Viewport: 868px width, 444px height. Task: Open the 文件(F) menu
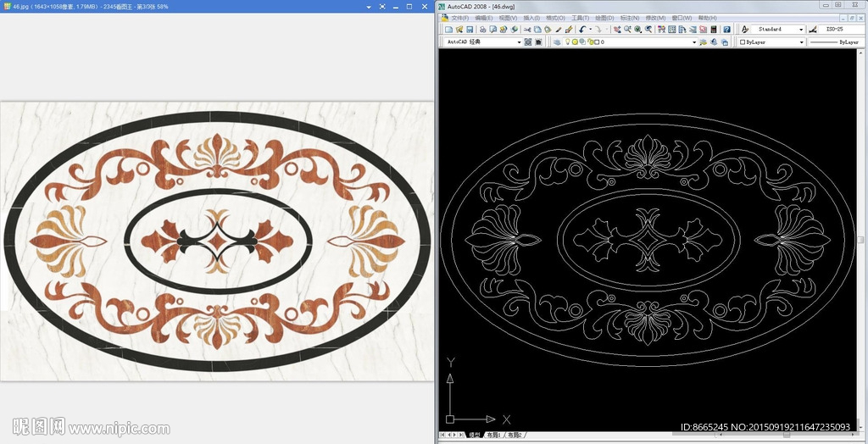pyautogui.click(x=459, y=18)
